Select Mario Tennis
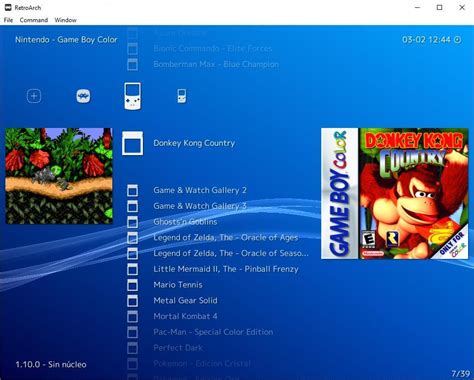Viewport: 474px width, 380px height. (x=178, y=285)
